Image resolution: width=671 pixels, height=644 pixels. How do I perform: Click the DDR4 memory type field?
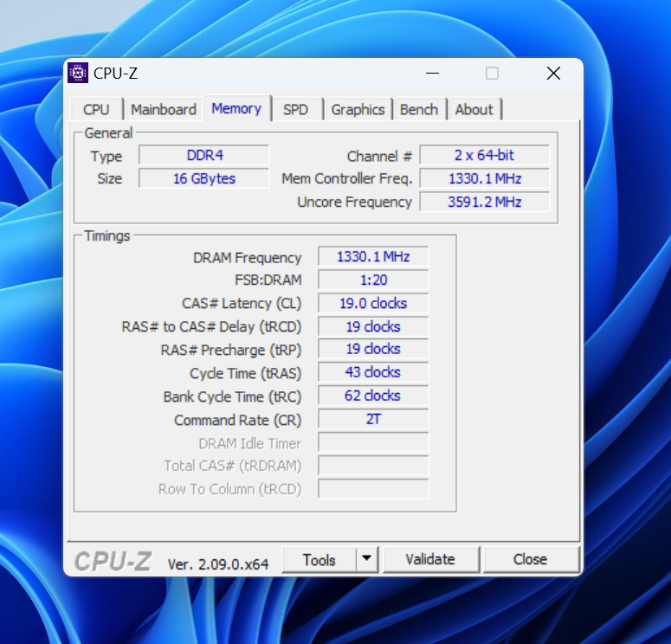pos(204,155)
